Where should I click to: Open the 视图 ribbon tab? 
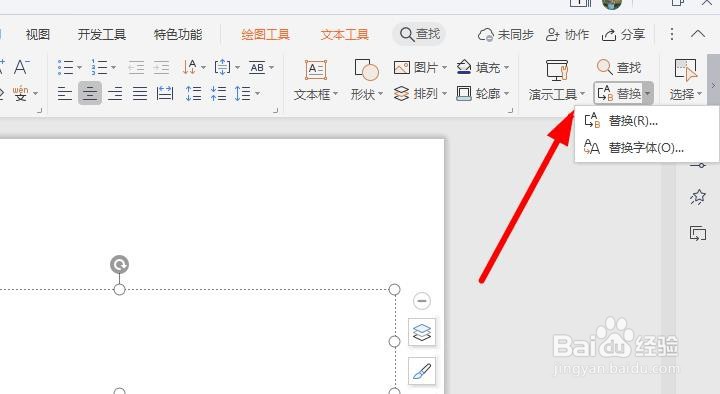click(38, 34)
